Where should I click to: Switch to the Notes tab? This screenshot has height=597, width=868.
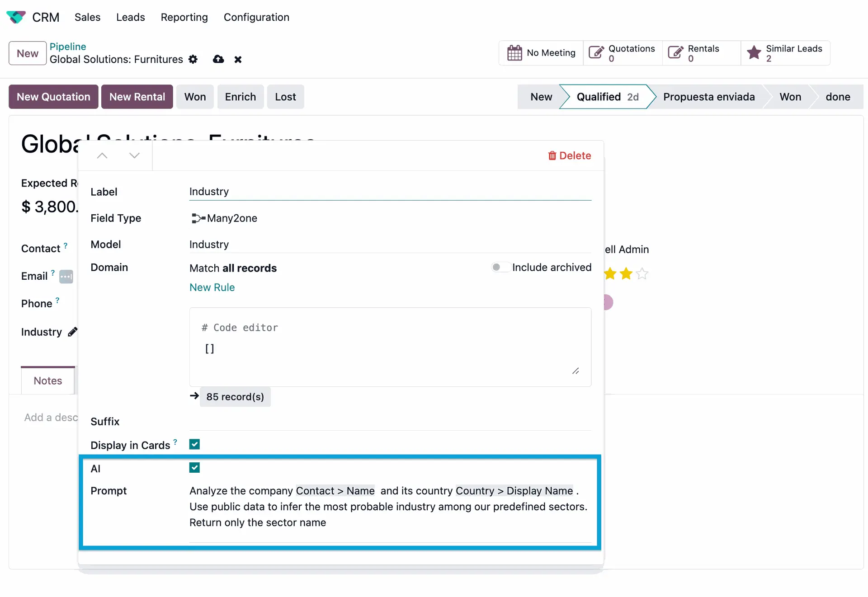click(x=47, y=380)
